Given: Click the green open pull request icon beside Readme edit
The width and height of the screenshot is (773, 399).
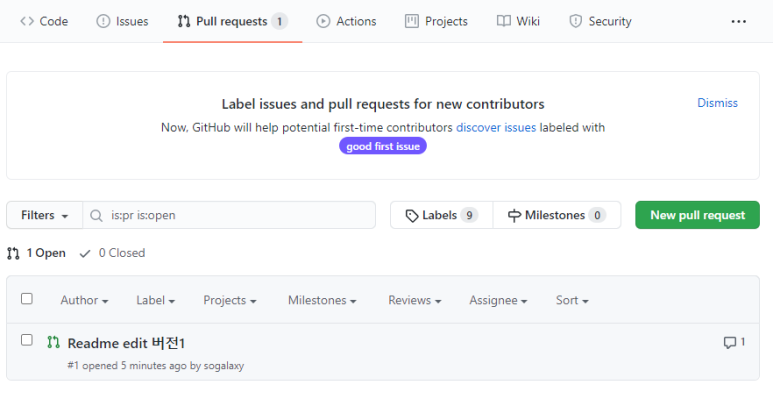Looking at the screenshot, I should pyautogui.click(x=53, y=342).
